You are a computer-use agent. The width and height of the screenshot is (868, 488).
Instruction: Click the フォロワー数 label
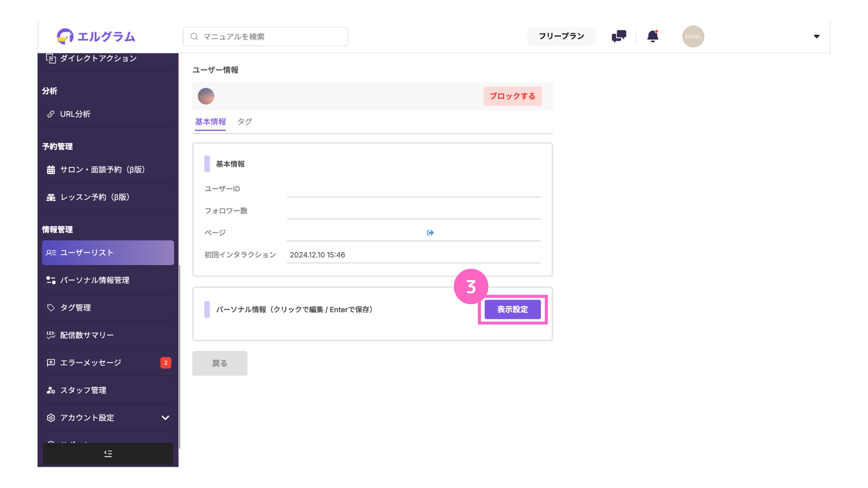pos(226,211)
